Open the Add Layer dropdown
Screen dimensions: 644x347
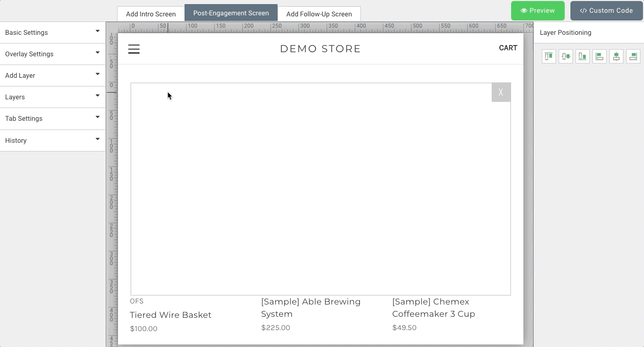tap(52, 75)
